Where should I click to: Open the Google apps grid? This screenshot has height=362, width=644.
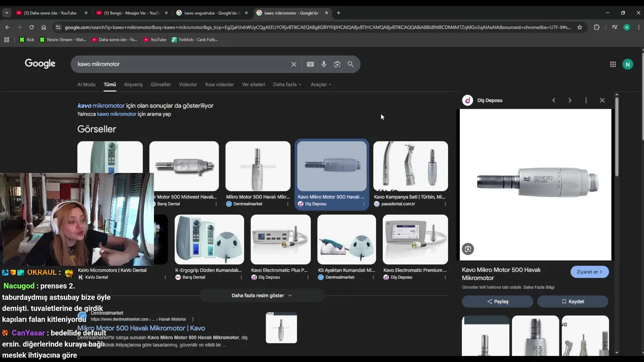click(x=613, y=64)
